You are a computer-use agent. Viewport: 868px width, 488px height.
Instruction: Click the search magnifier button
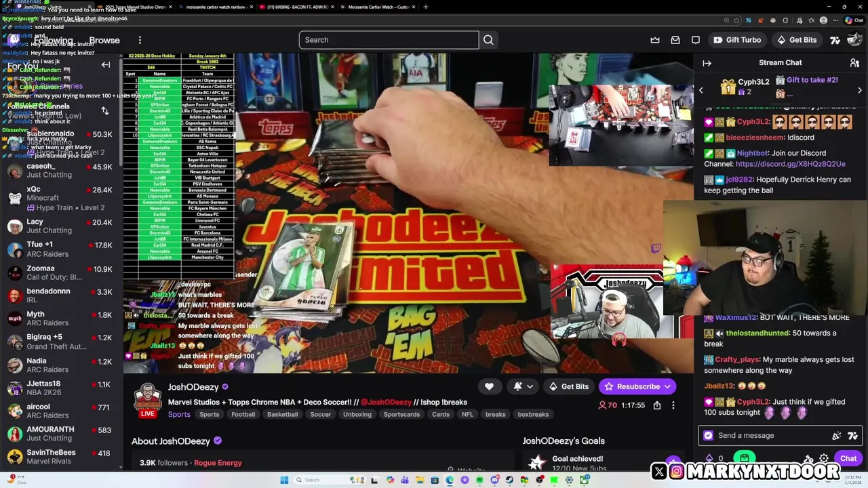pyautogui.click(x=488, y=40)
